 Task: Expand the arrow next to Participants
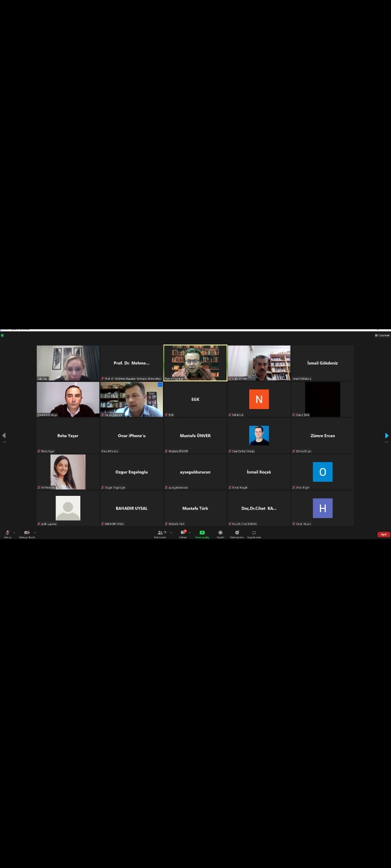click(171, 532)
